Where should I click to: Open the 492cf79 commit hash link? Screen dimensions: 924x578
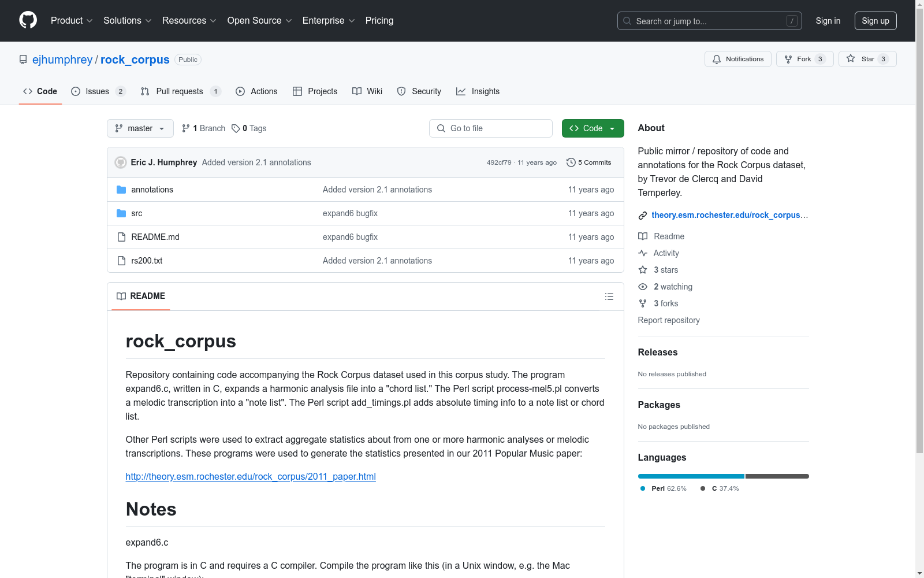pos(499,162)
